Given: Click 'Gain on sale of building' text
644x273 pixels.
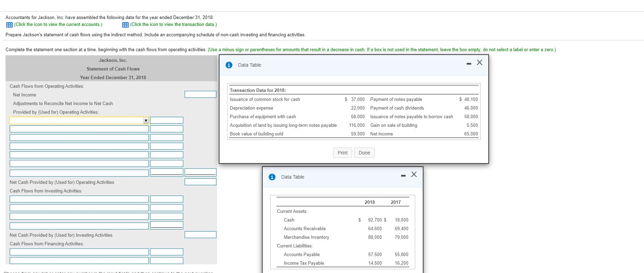Looking at the screenshot, I should click(394, 125).
